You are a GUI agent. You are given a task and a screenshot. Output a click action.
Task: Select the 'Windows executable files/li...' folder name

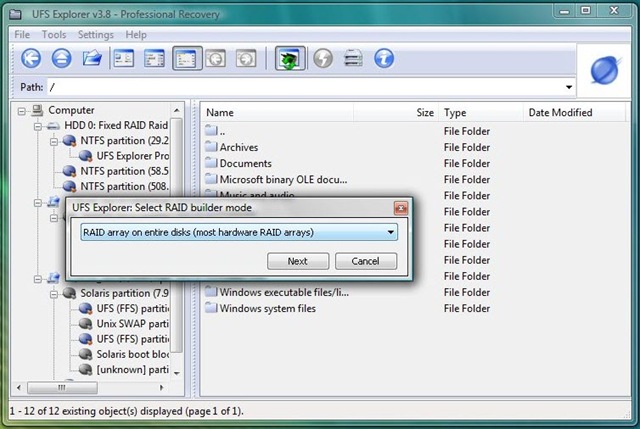point(284,292)
